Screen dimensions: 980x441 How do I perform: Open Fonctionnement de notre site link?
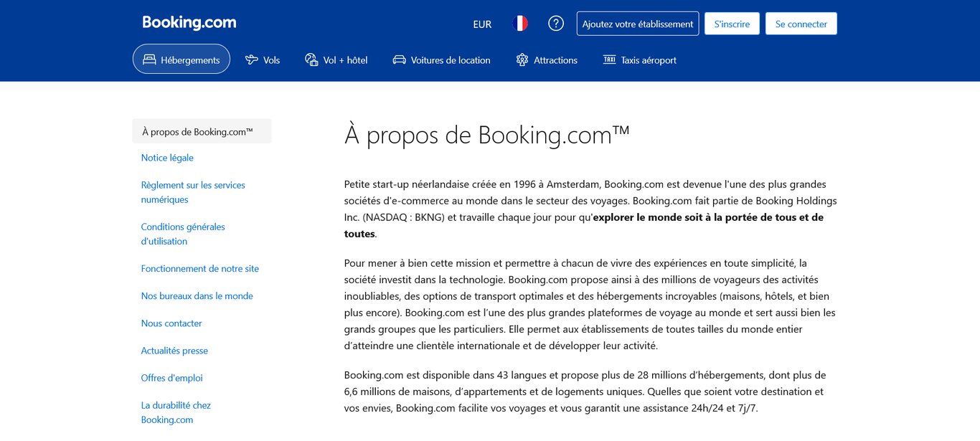200,269
